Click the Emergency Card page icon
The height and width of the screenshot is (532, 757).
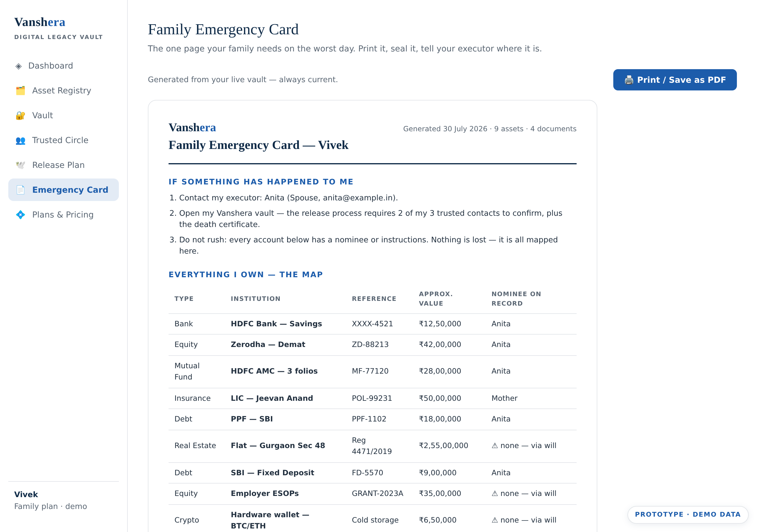[x=20, y=190]
